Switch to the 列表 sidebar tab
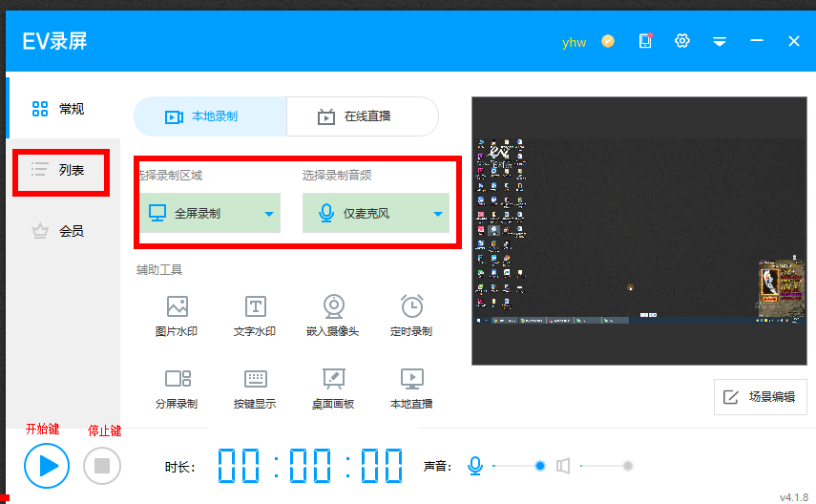The image size is (816, 504). coord(61,170)
